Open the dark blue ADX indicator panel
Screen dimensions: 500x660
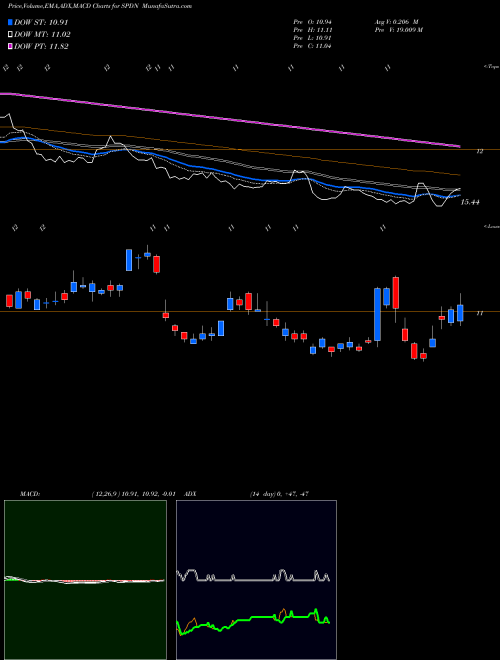click(x=256, y=580)
